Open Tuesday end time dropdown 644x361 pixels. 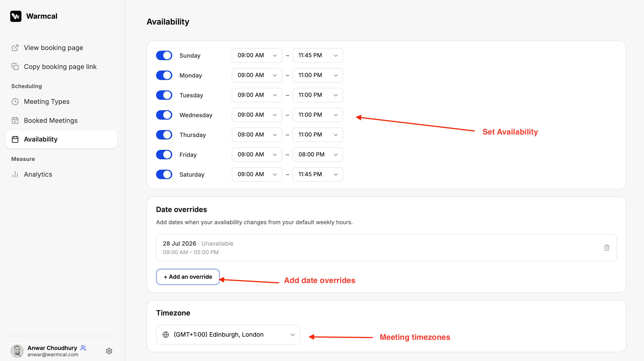317,95
